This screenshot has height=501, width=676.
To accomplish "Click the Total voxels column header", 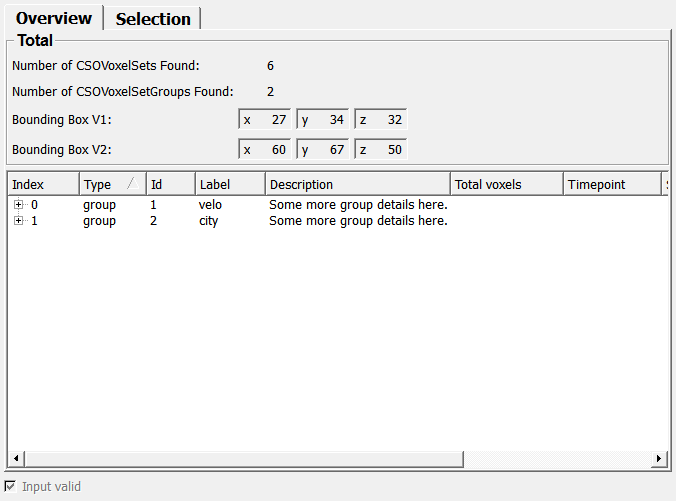I will [x=505, y=184].
